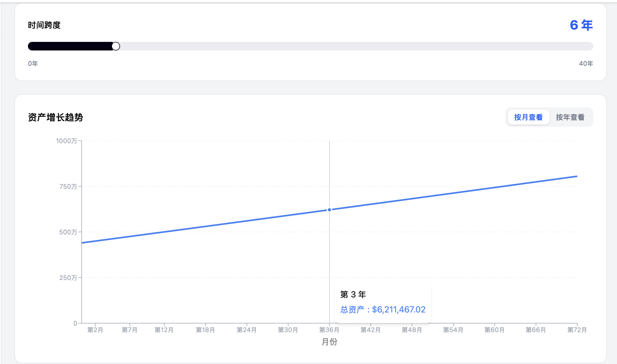
Task: Click the 时间跨度 heading
Action: [44, 25]
